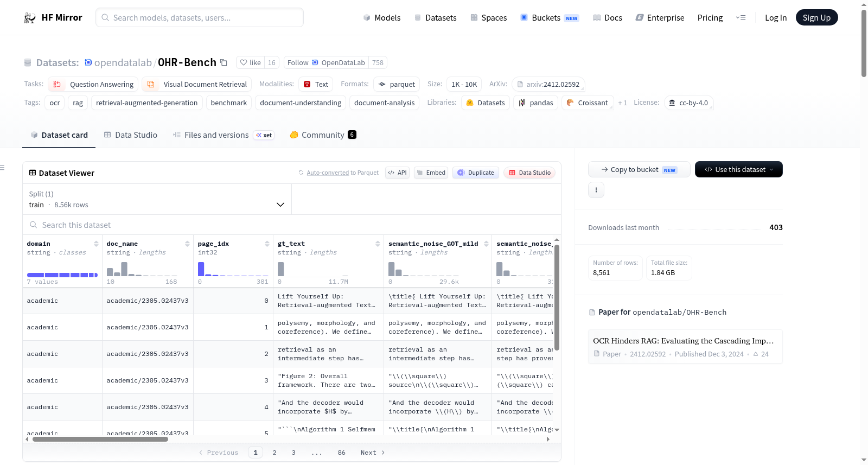Open the Use this dataset dropdown

coord(738,169)
